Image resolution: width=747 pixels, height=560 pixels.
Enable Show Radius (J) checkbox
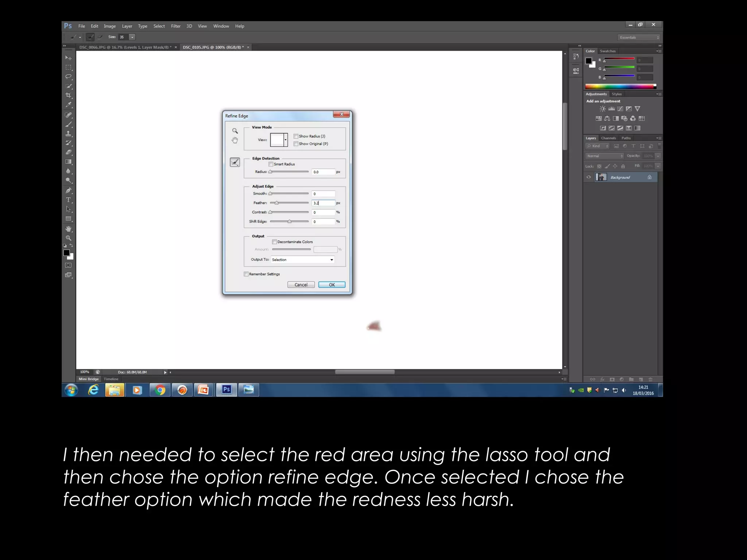tap(296, 136)
